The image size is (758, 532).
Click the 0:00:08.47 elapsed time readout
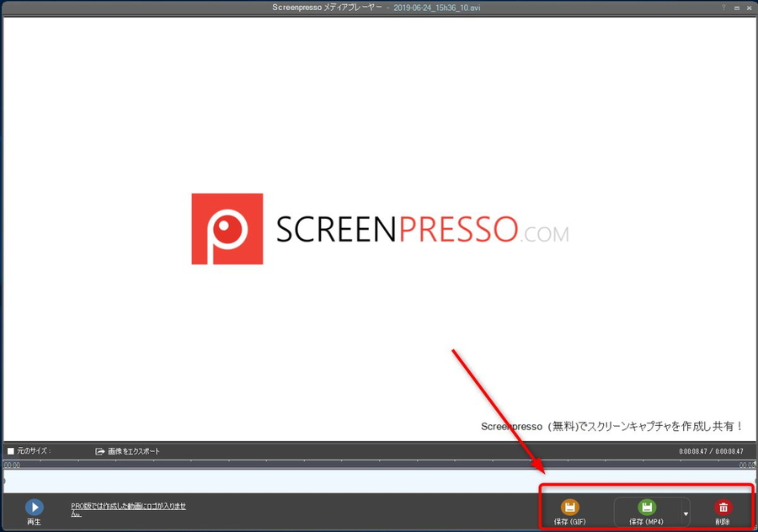click(x=693, y=451)
